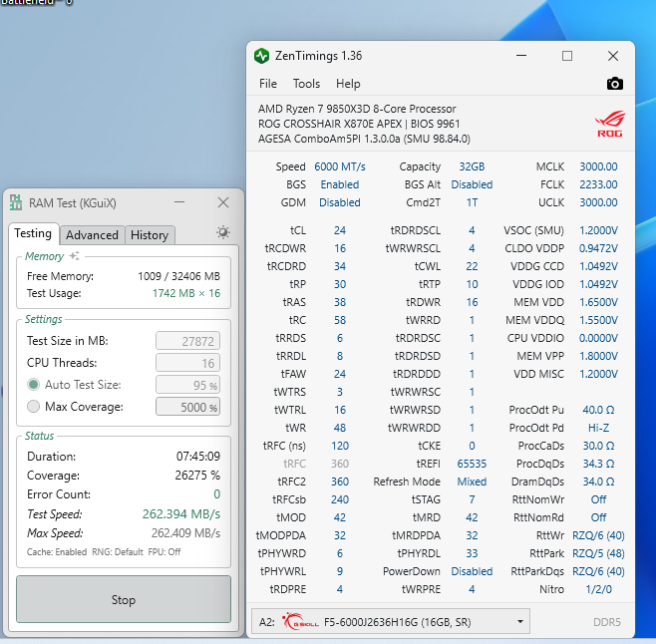Maximize the ZenTimings window

(567, 56)
